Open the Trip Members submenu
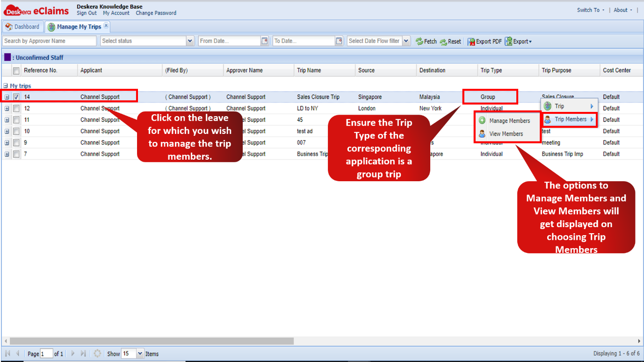 click(x=569, y=119)
